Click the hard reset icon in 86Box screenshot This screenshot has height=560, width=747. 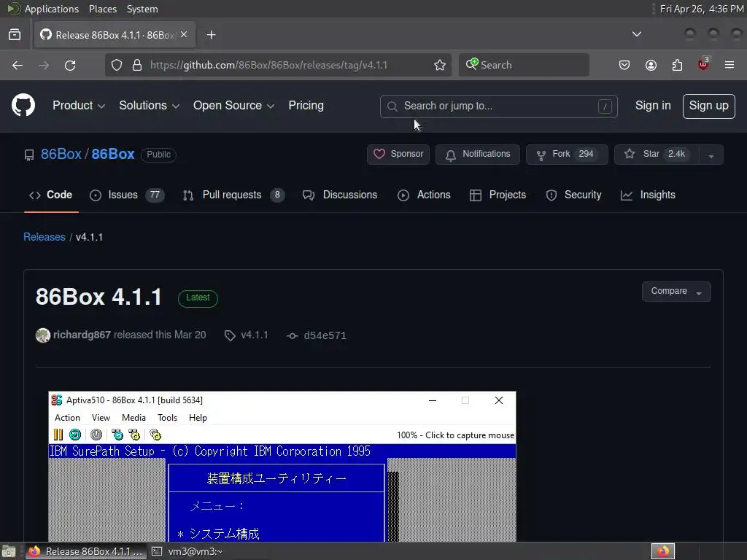[x=75, y=435]
